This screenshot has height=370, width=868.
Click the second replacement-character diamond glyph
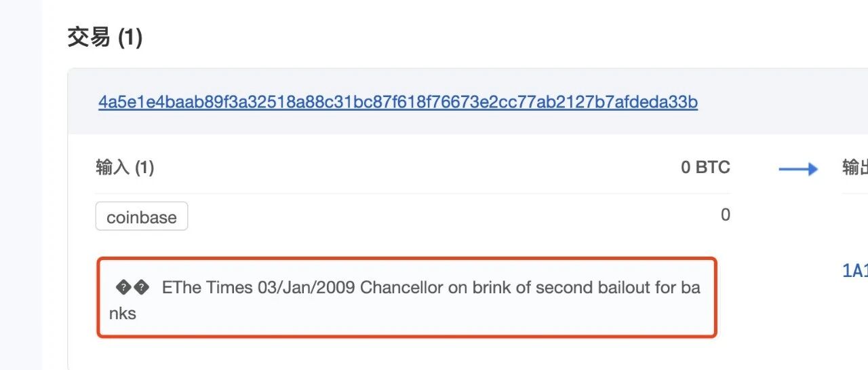click(141, 288)
